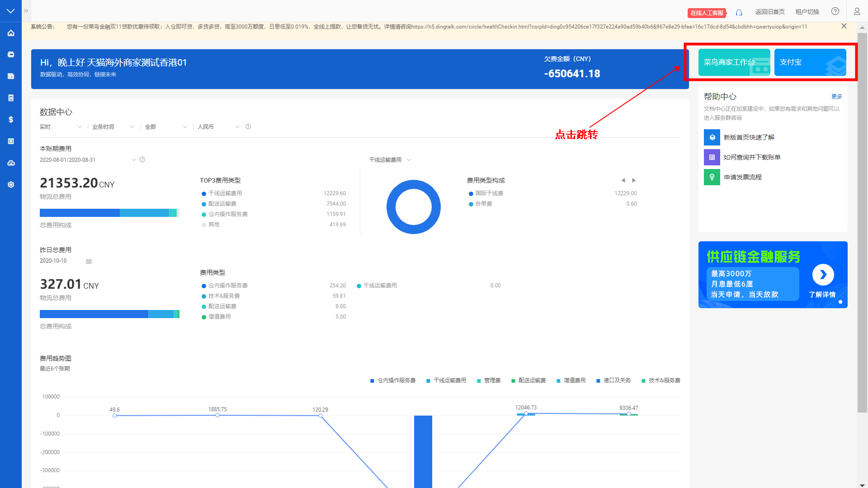The height and width of the screenshot is (488, 868).
Task: Click 租户切换 in top bar
Action: pos(807,12)
